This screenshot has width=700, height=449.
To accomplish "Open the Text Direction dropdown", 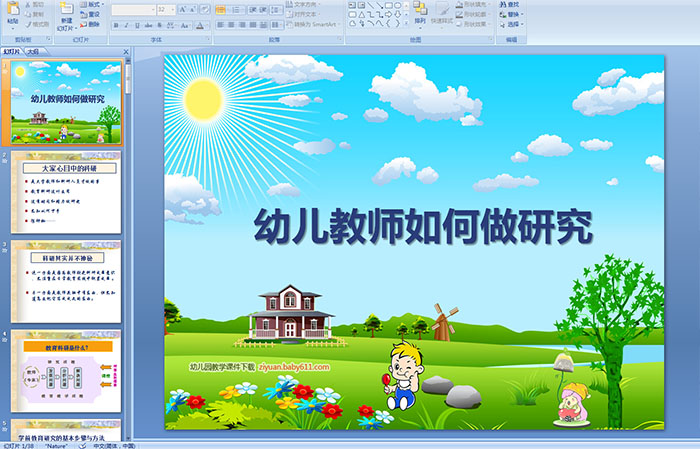I will [x=303, y=4].
